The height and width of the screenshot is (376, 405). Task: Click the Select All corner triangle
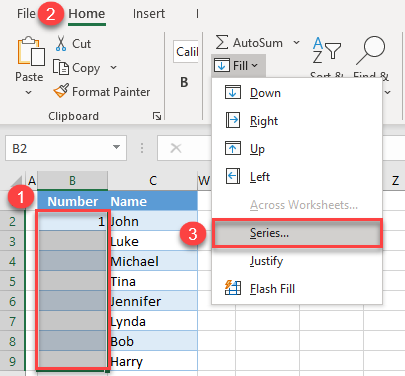pyautogui.click(x=17, y=182)
